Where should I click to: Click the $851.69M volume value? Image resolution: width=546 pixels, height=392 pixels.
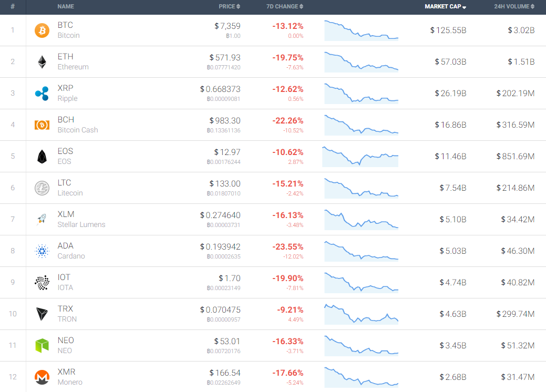coord(516,156)
